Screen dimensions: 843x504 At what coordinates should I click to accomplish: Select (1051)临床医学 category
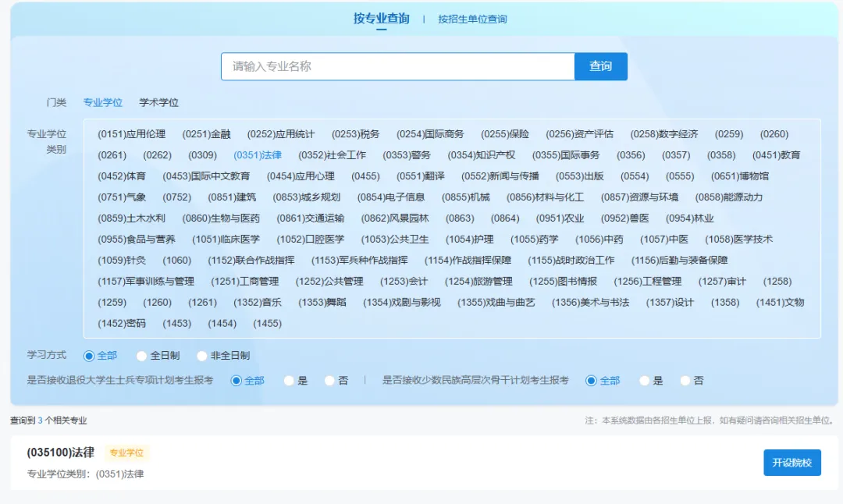[226, 239]
